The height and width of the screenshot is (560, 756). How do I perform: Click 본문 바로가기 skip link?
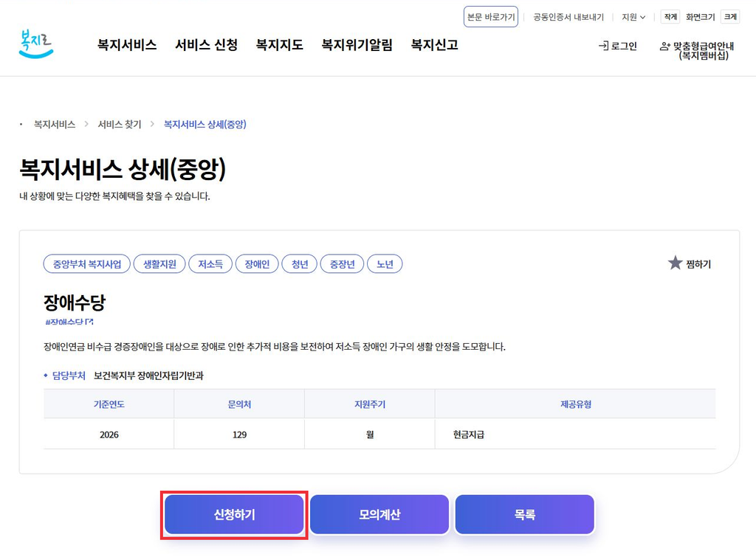point(491,17)
